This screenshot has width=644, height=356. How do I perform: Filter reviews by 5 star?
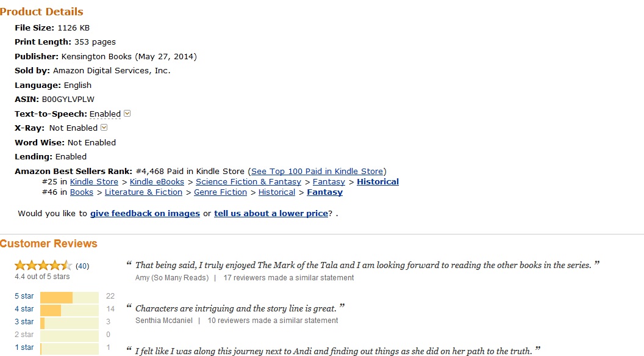pos(24,296)
